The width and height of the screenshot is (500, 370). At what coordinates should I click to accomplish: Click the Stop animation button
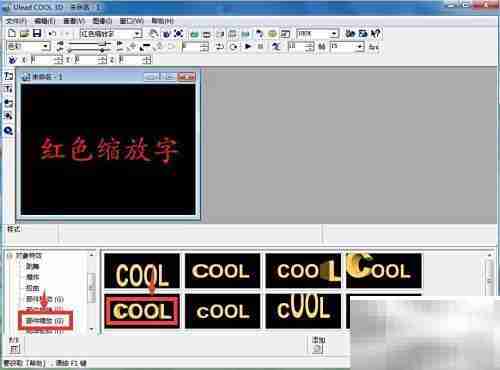coord(261,46)
